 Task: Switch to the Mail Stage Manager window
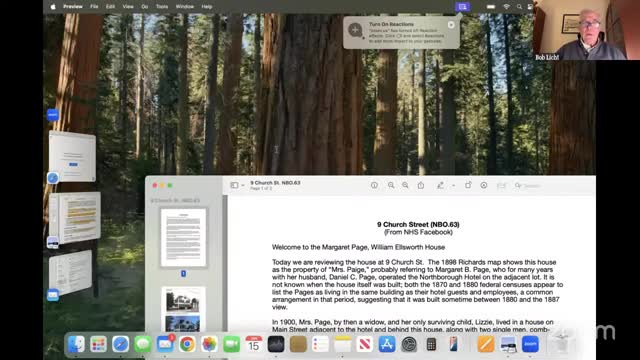click(70, 272)
